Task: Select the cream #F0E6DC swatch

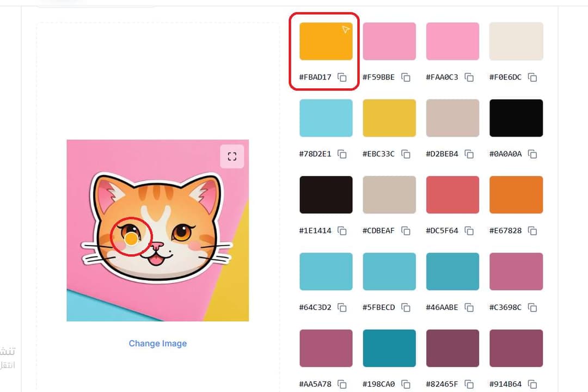Action: tap(516, 41)
